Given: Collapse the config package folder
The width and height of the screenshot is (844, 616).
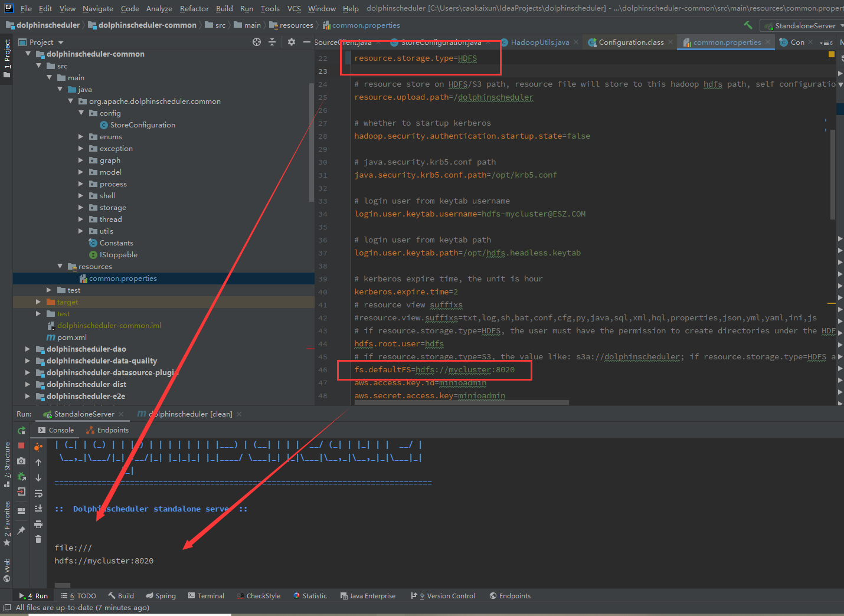Looking at the screenshot, I should pyautogui.click(x=81, y=113).
